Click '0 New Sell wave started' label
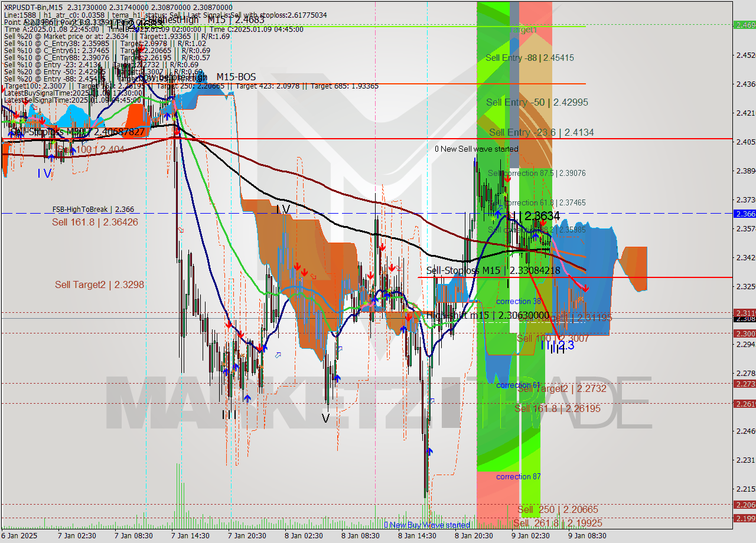 [x=477, y=149]
